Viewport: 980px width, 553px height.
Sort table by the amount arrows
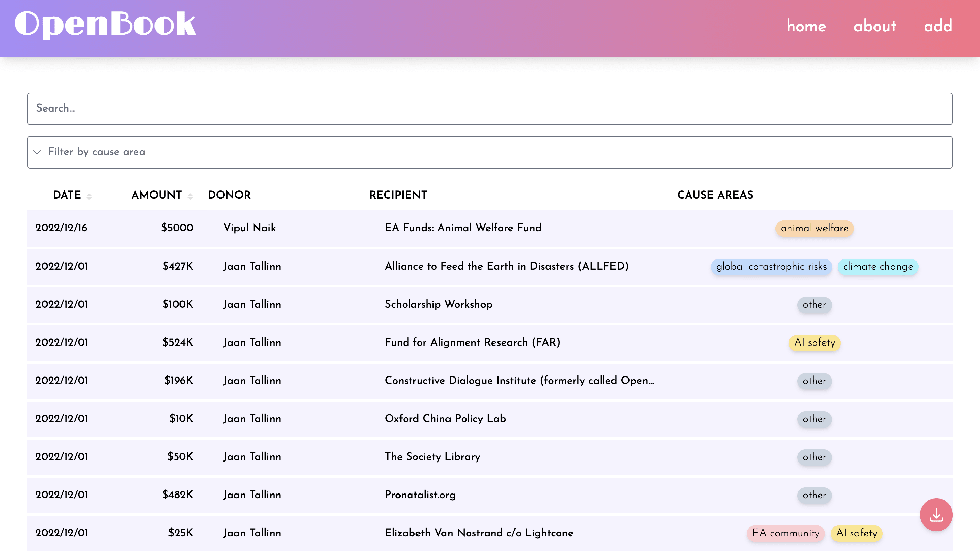click(x=190, y=196)
